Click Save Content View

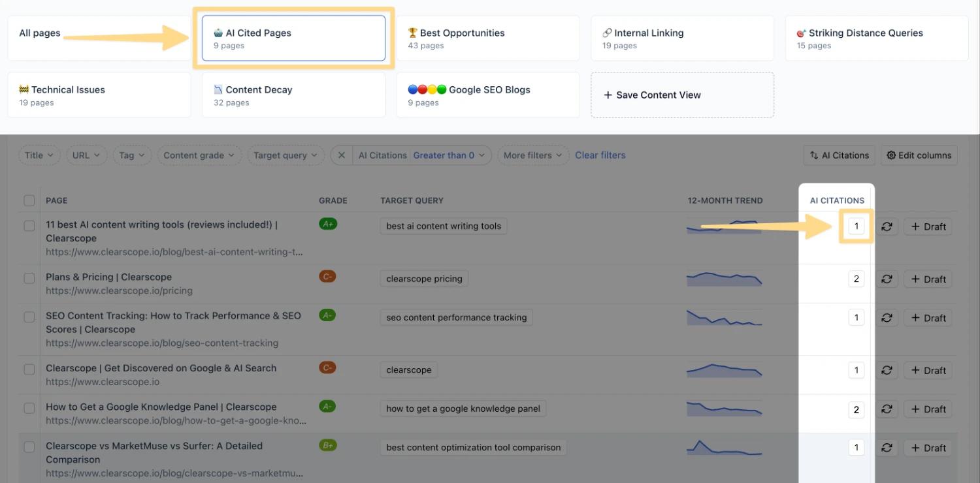[x=682, y=95]
